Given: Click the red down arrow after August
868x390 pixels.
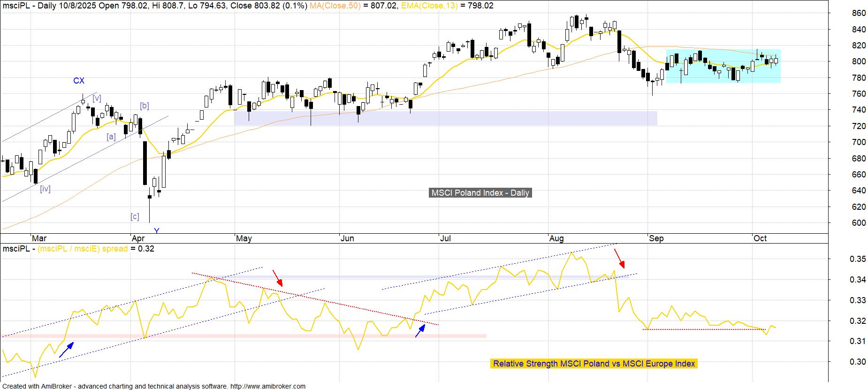Looking at the screenshot, I should pos(620,259).
